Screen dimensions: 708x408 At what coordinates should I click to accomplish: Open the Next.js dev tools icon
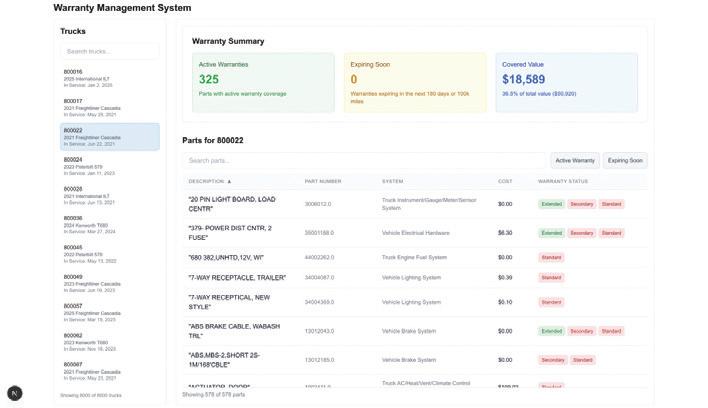tap(14, 394)
